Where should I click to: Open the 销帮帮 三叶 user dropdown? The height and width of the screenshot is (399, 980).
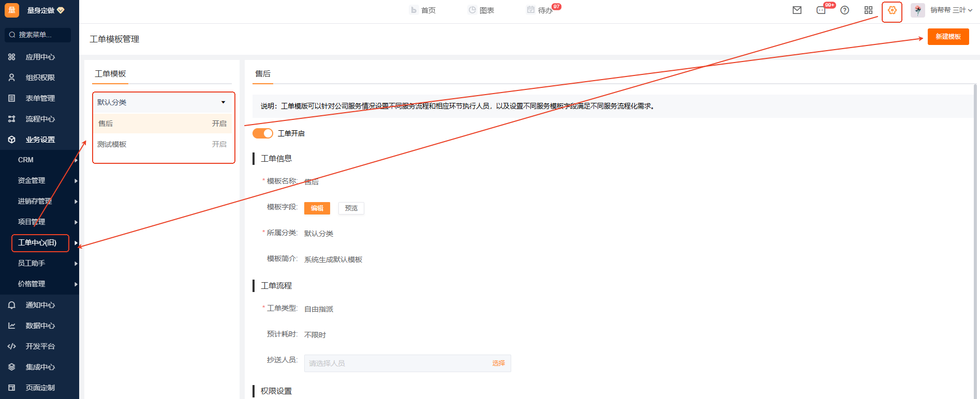(x=951, y=10)
